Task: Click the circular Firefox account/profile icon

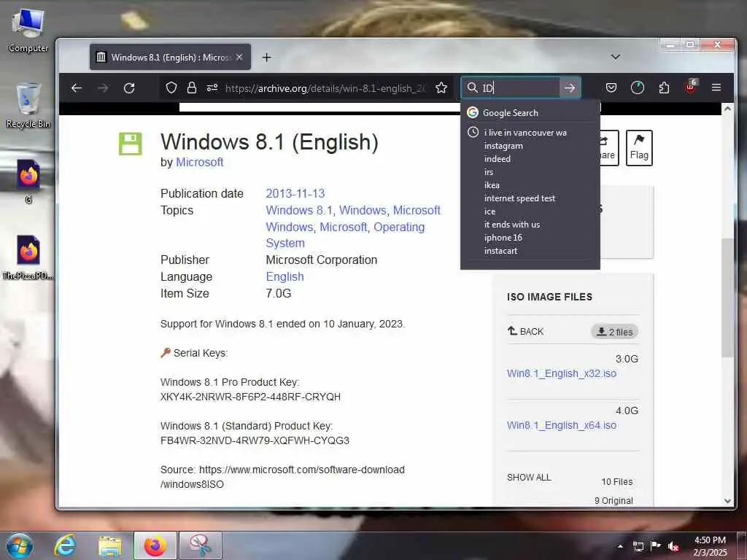Action: (x=638, y=87)
